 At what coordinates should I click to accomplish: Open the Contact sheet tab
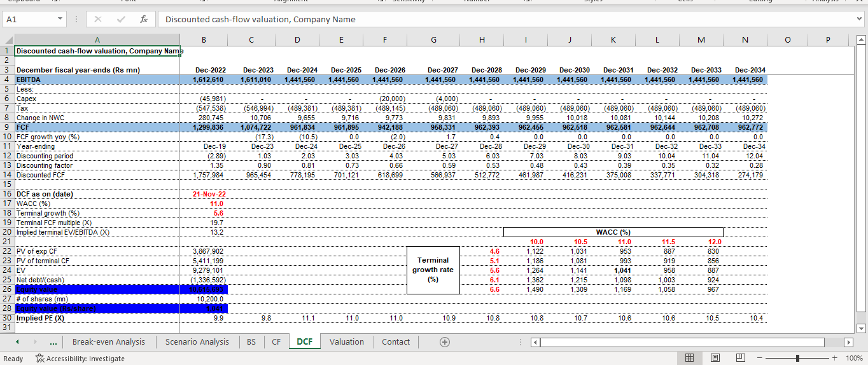point(396,342)
